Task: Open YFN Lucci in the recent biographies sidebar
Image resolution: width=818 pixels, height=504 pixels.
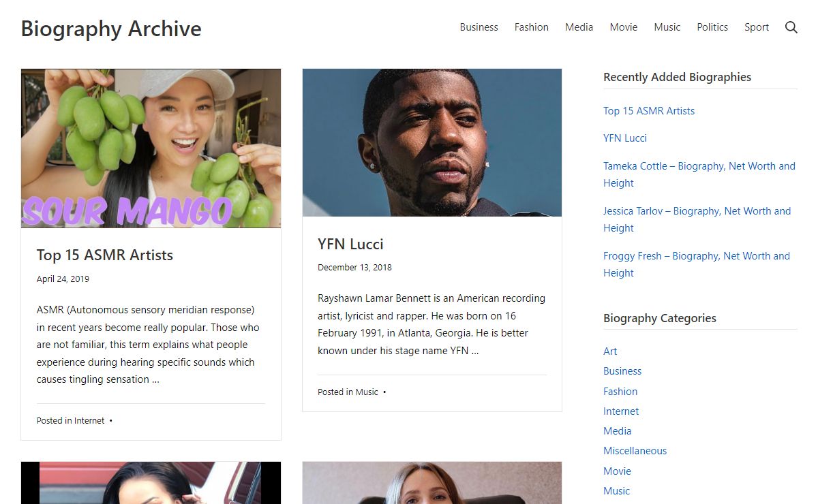Action: pyautogui.click(x=625, y=138)
